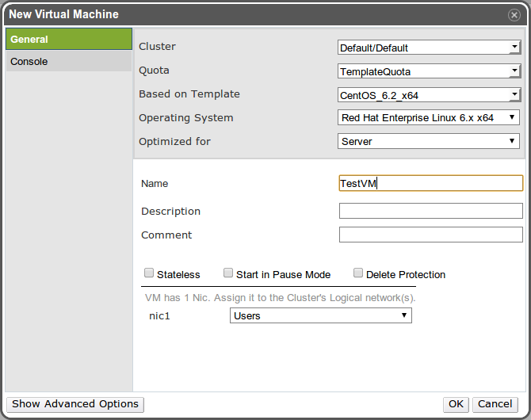Click Show Advanced Options button

coord(75,404)
